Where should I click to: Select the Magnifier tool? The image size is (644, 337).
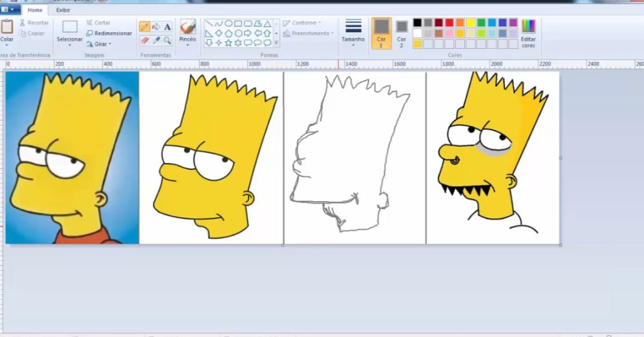167,40
